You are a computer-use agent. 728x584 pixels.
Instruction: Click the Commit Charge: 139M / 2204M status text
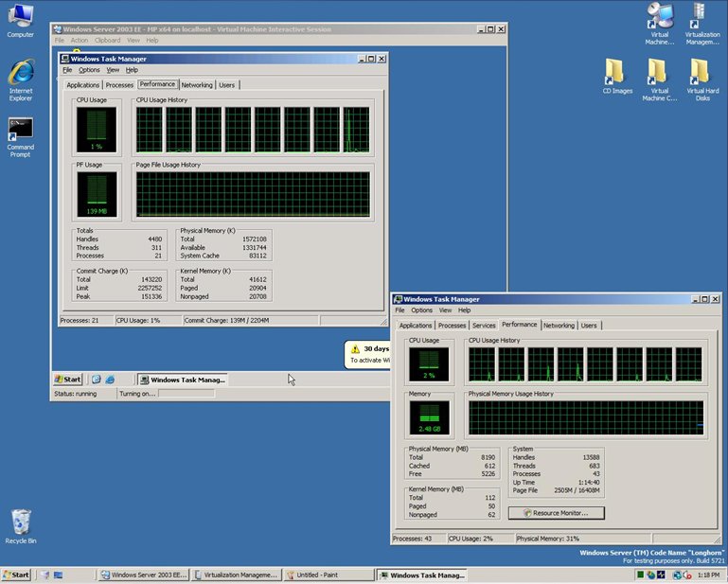pyautogui.click(x=226, y=320)
